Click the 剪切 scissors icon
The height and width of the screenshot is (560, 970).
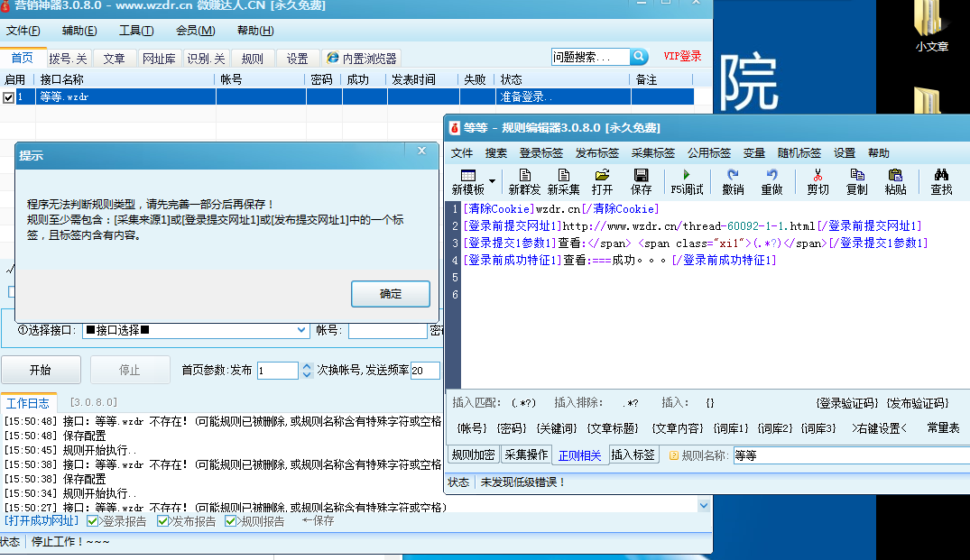click(x=818, y=181)
